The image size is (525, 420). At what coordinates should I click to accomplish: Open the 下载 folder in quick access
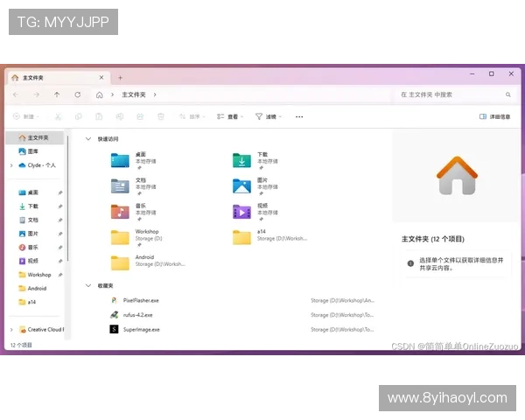pos(255,160)
